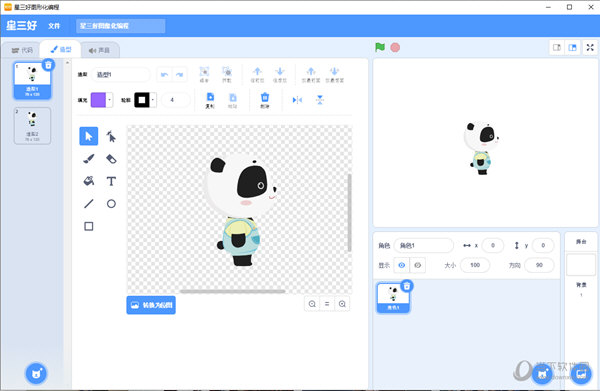Start the project with green flag
This screenshot has height=391, width=600.
[x=380, y=47]
